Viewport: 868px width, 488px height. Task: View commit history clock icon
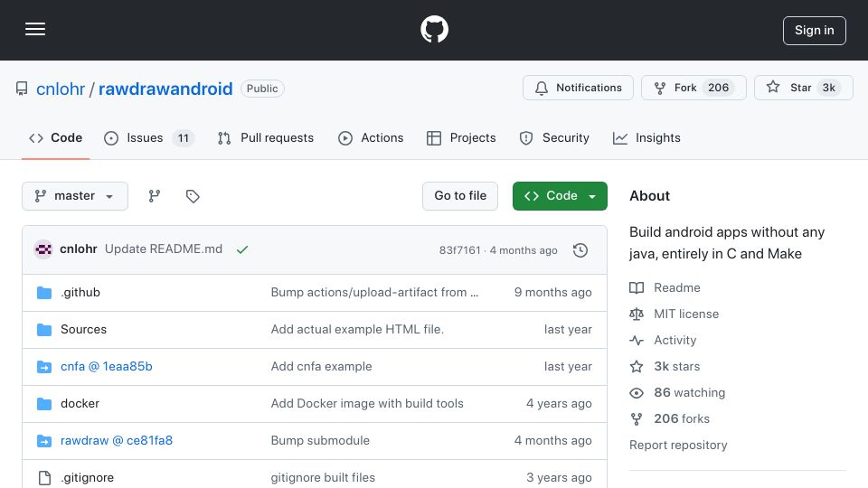point(580,250)
